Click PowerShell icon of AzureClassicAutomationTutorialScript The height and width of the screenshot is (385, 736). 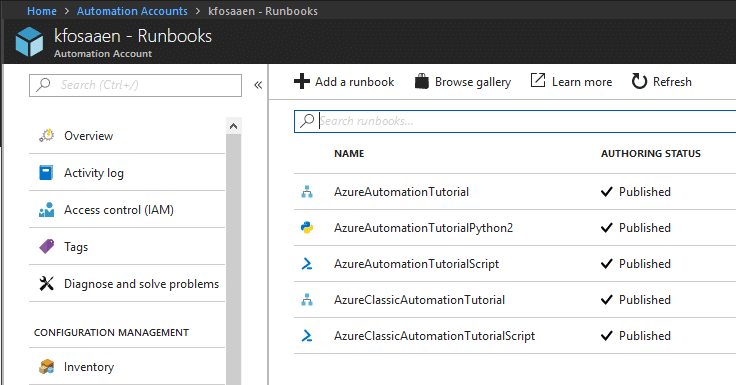(307, 336)
